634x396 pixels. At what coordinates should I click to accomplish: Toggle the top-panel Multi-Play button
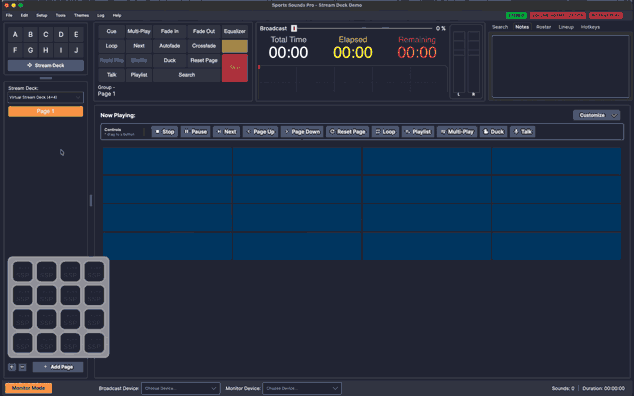click(x=139, y=31)
